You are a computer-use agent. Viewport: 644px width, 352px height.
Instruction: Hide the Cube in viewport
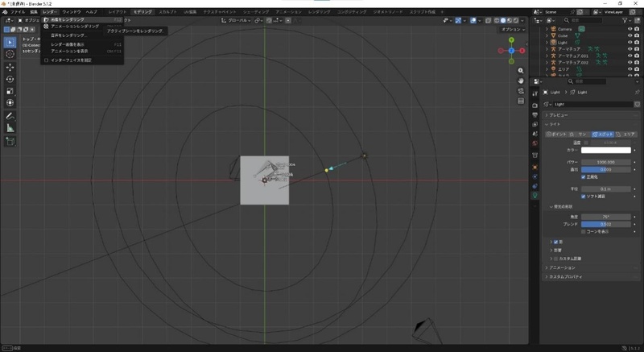[x=630, y=35]
